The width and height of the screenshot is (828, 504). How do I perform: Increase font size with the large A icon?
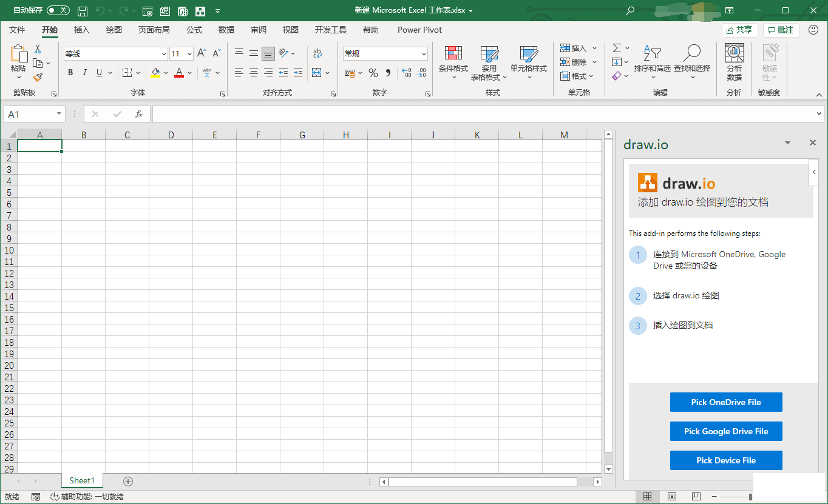[202, 53]
